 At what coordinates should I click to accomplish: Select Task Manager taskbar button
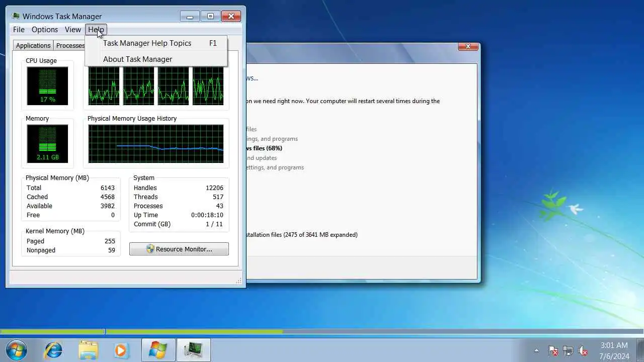[194, 350]
